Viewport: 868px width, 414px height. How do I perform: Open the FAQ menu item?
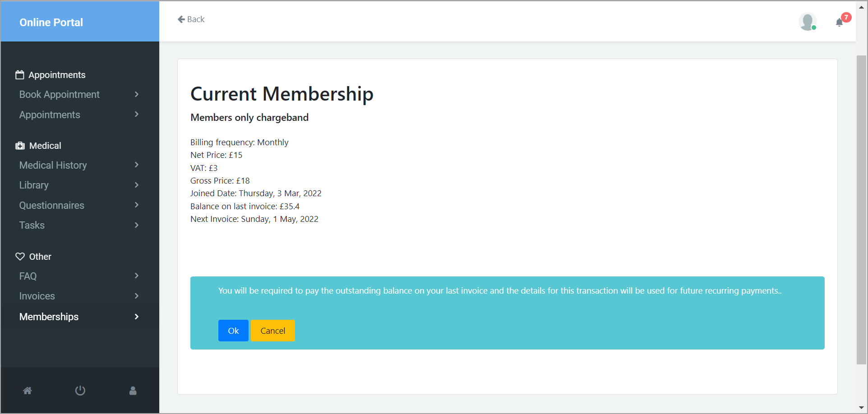(x=80, y=276)
